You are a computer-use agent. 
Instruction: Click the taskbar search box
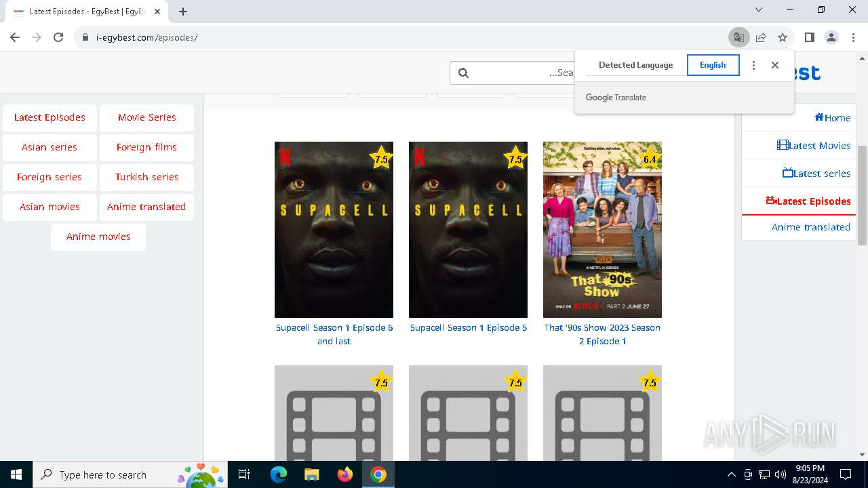131,474
